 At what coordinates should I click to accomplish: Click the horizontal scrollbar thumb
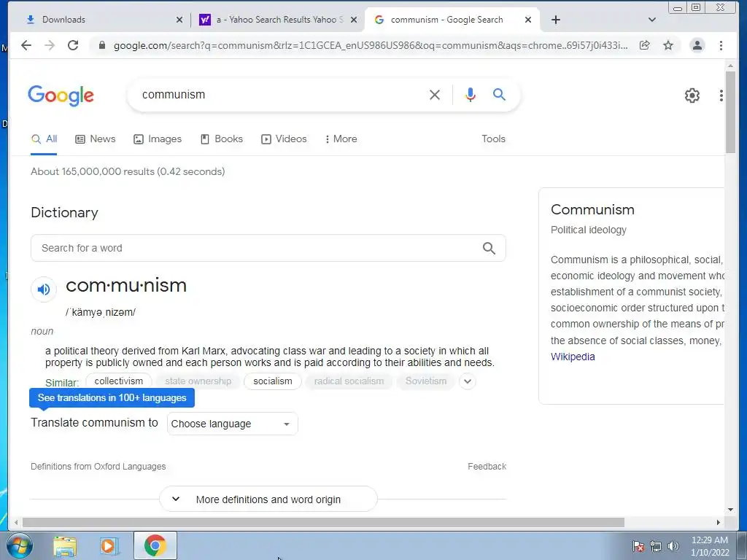click(x=323, y=522)
